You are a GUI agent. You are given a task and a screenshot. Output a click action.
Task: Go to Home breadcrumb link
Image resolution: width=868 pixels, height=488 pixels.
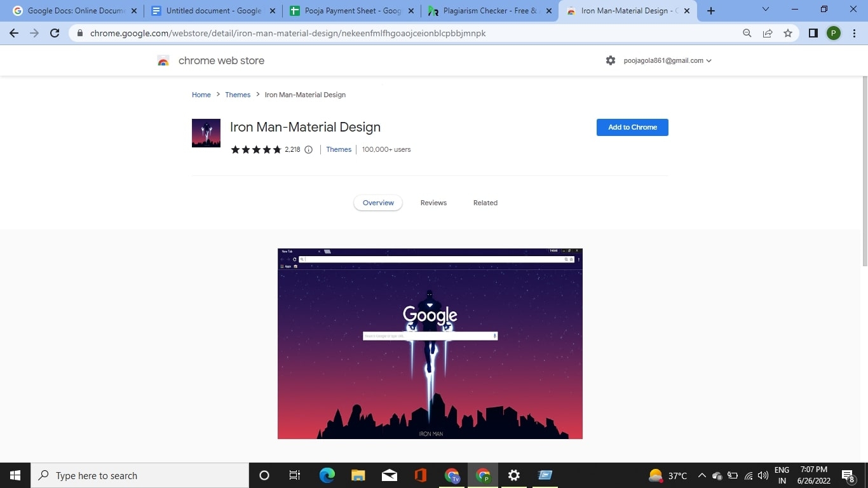201,95
